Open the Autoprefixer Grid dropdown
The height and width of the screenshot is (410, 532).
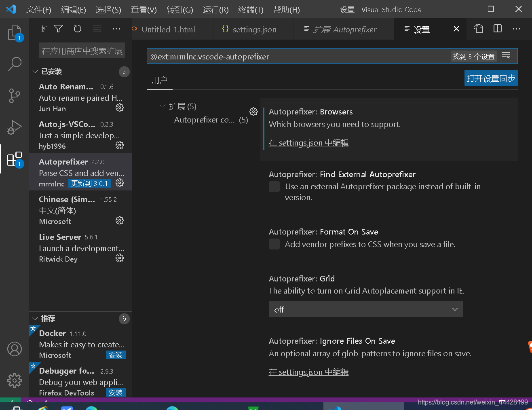click(x=366, y=309)
